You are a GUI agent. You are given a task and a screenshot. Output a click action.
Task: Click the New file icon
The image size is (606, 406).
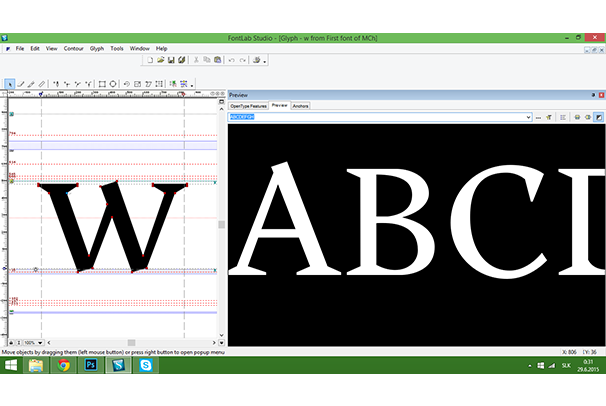(x=149, y=60)
